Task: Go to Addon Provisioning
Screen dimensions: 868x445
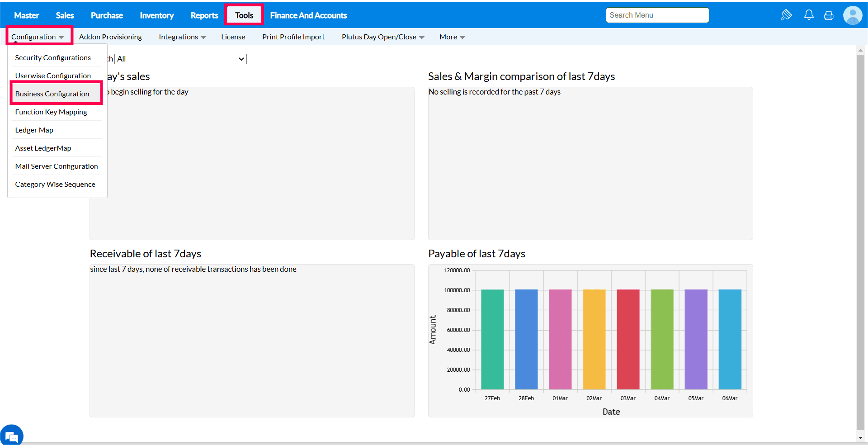Action: [110, 37]
